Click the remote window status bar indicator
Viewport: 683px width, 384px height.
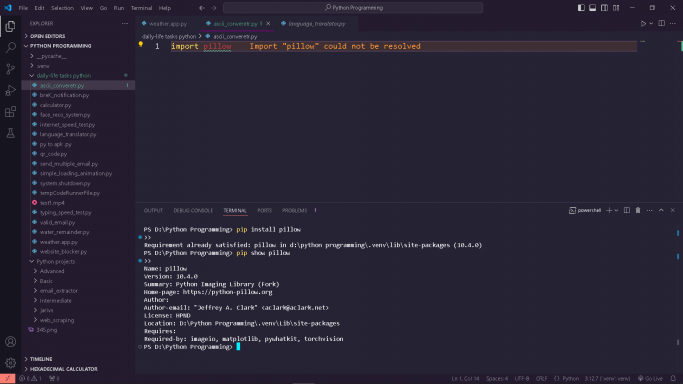[x=7, y=378]
